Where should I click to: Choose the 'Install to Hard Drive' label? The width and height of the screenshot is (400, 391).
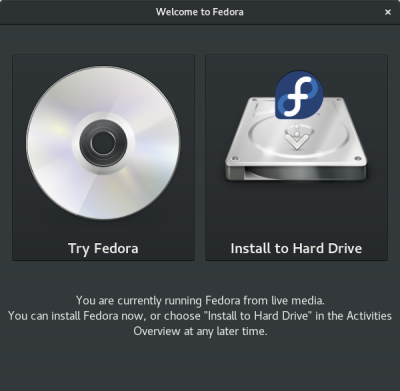click(x=296, y=249)
